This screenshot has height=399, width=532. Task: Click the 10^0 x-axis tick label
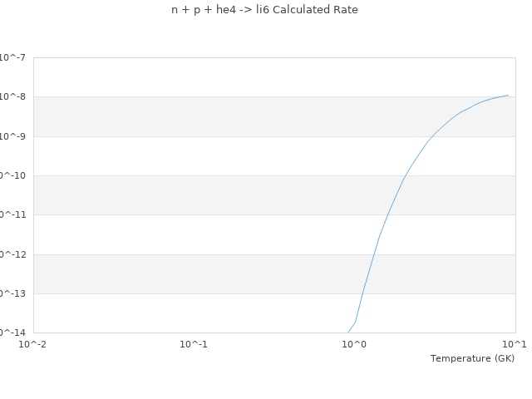tap(354, 344)
